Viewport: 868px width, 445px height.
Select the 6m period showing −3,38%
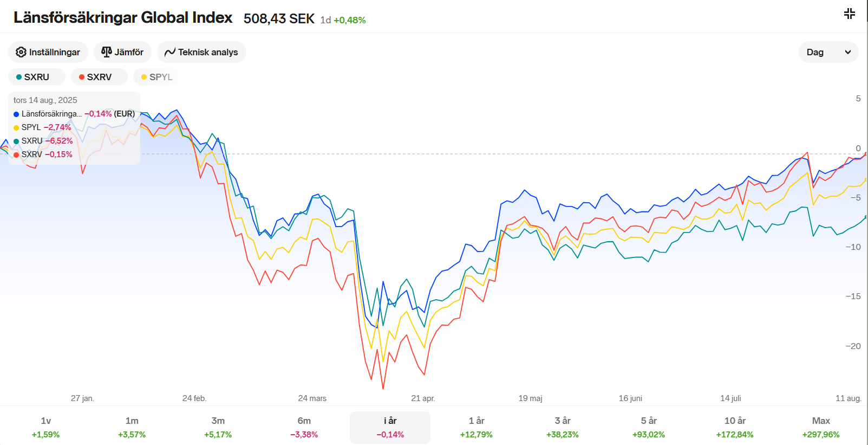coord(304,427)
